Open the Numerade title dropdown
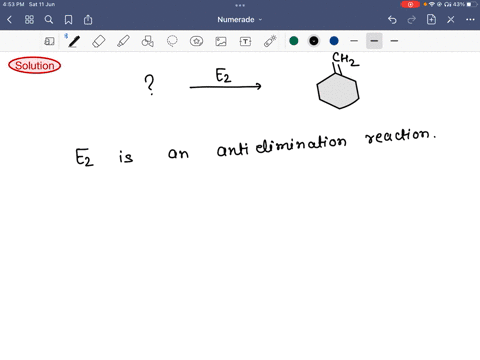 239,20
